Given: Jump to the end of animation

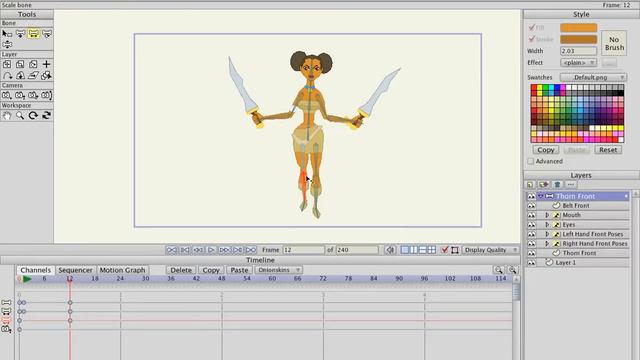Looking at the screenshot, I should pyautogui.click(x=251, y=250).
